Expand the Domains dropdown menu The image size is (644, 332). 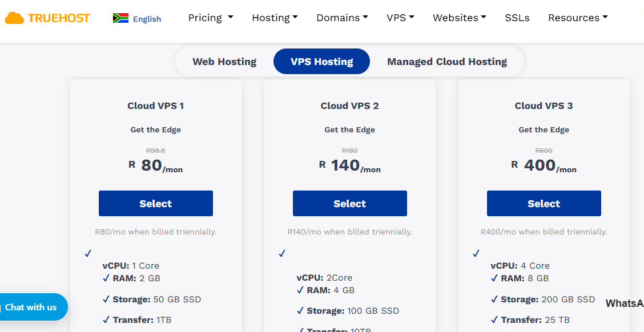pyautogui.click(x=342, y=18)
